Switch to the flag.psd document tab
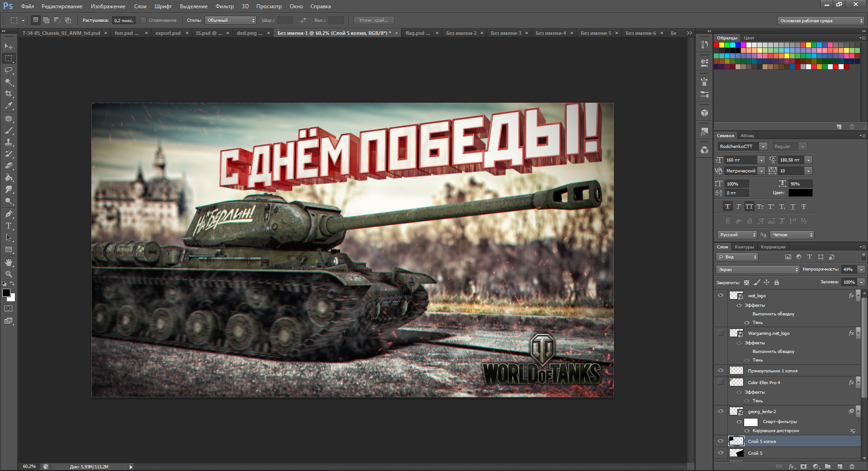This screenshot has height=471, width=868. (x=417, y=33)
